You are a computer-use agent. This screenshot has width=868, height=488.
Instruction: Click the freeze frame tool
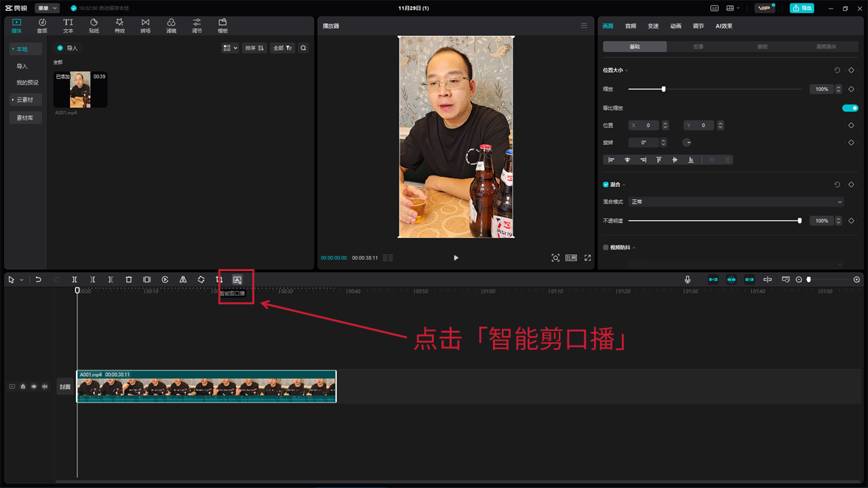(146, 279)
